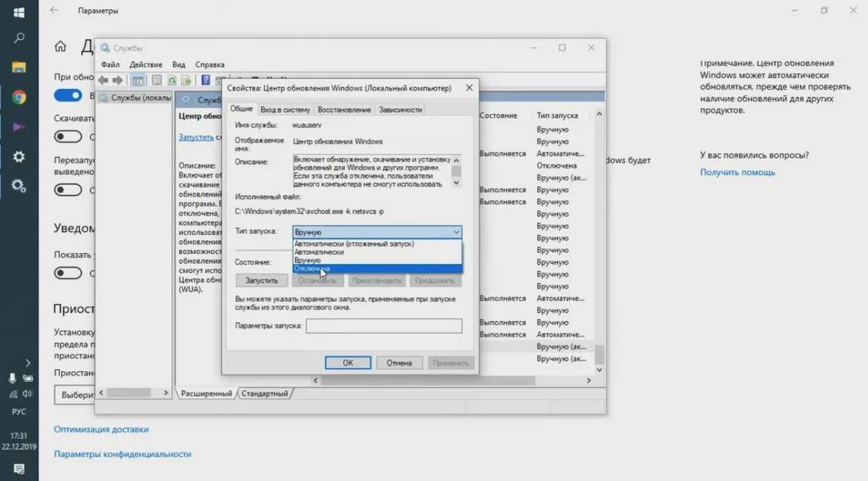Open the Windows Start menu
Viewport: 868px width, 481px height.
pyautogui.click(x=19, y=12)
